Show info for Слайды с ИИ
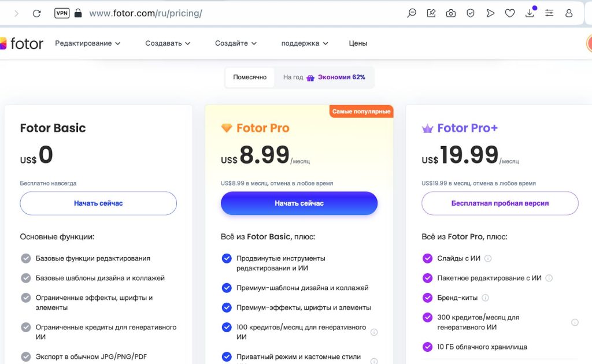The width and height of the screenshot is (592, 364). pyautogui.click(x=488, y=258)
